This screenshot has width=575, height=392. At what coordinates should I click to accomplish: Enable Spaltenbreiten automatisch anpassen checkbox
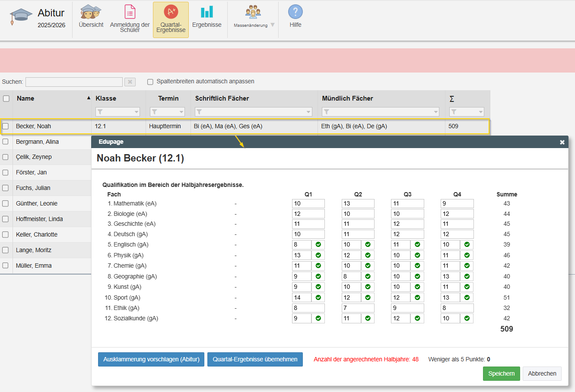pyautogui.click(x=150, y=82)
